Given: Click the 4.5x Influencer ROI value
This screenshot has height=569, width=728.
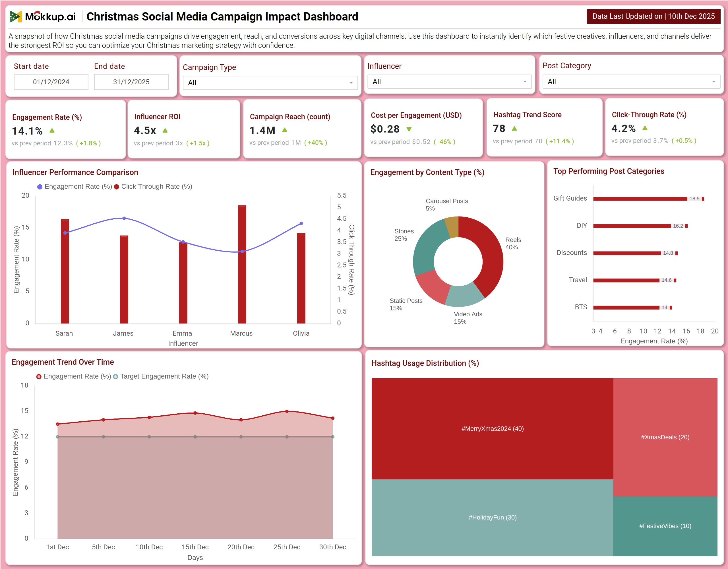Looking at the screenshot, I should (145, 130).
